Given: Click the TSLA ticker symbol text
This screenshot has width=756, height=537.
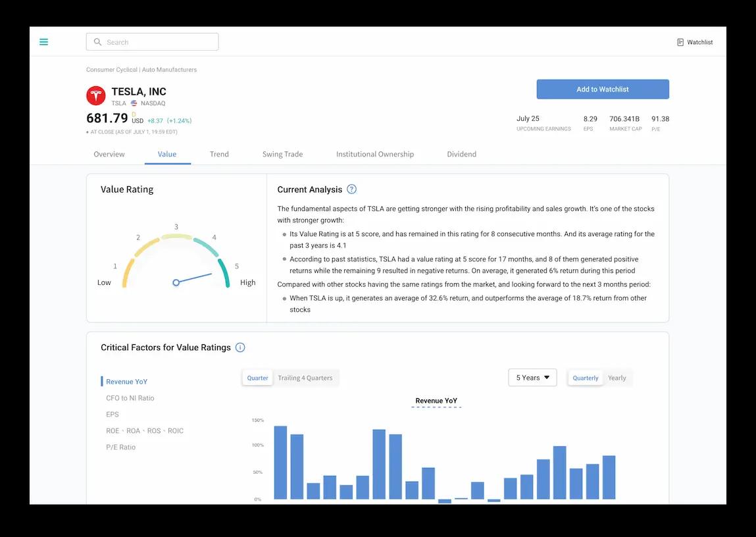Looking at the screenshot, I should [118, 103].
